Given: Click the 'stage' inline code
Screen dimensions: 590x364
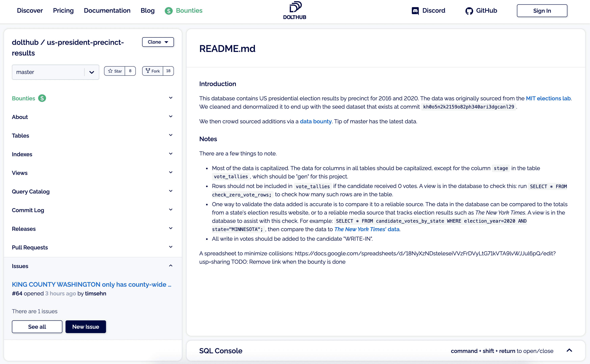Looking at the screenshot, I should pos(501,168).
